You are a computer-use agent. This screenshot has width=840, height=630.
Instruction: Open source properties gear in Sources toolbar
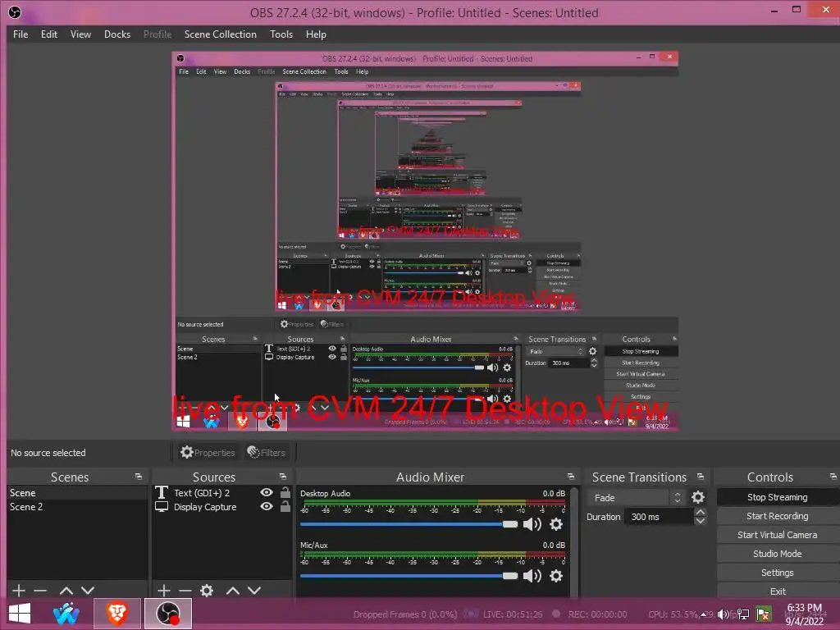pos(207,591)
